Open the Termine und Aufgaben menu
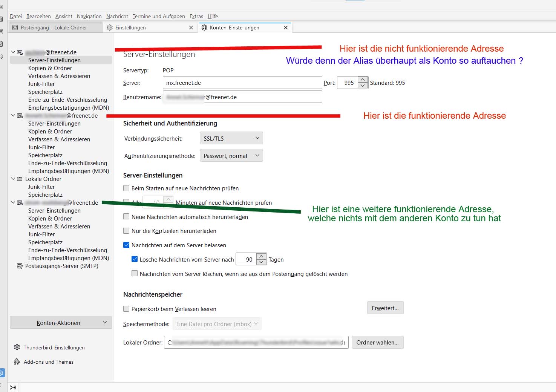The height and width of the screenshot is (392, 556). [x=159, y=16]
